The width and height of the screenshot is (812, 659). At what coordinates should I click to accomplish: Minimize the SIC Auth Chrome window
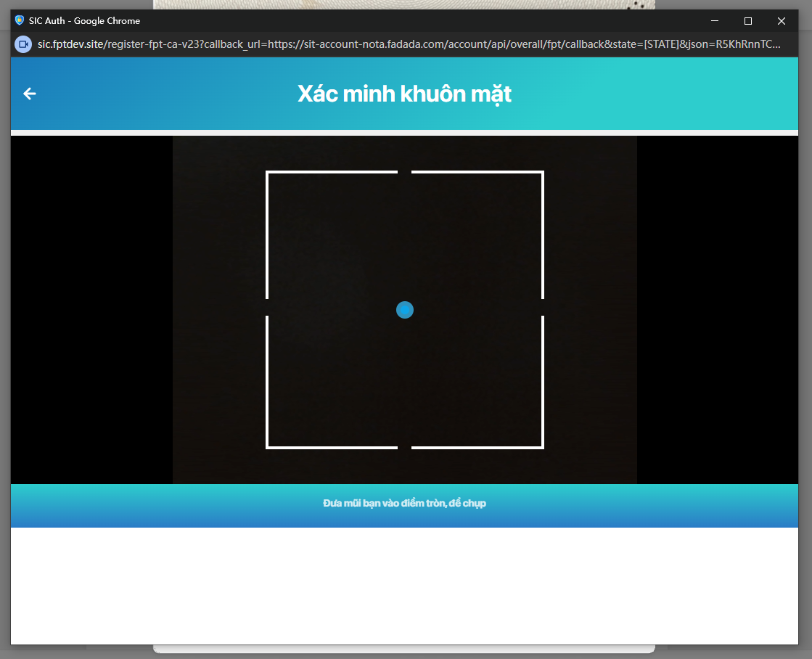click(715, 21)
